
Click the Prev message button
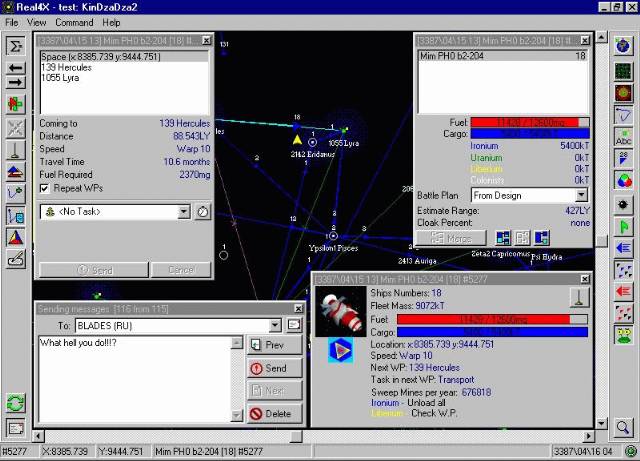[x=274, y=345]
